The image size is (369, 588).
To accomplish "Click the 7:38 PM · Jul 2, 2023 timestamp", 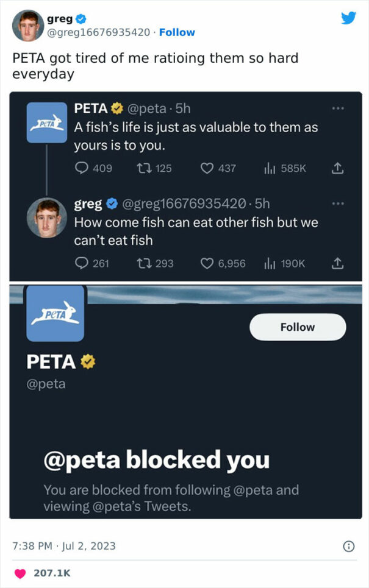I will (x=63, y=546).
